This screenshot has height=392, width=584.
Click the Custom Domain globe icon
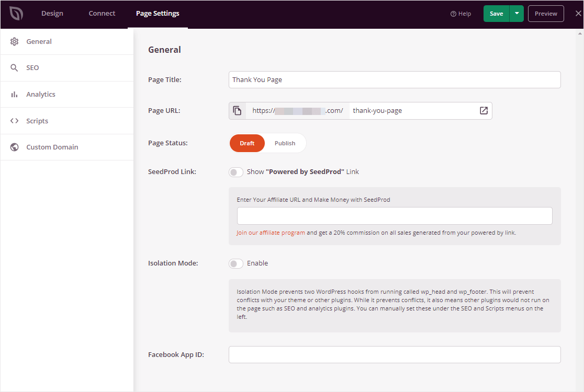pos(15,147)
